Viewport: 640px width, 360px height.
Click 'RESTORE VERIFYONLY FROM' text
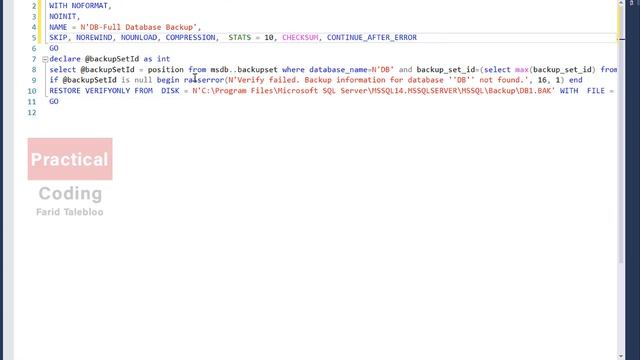coord(101,91)
